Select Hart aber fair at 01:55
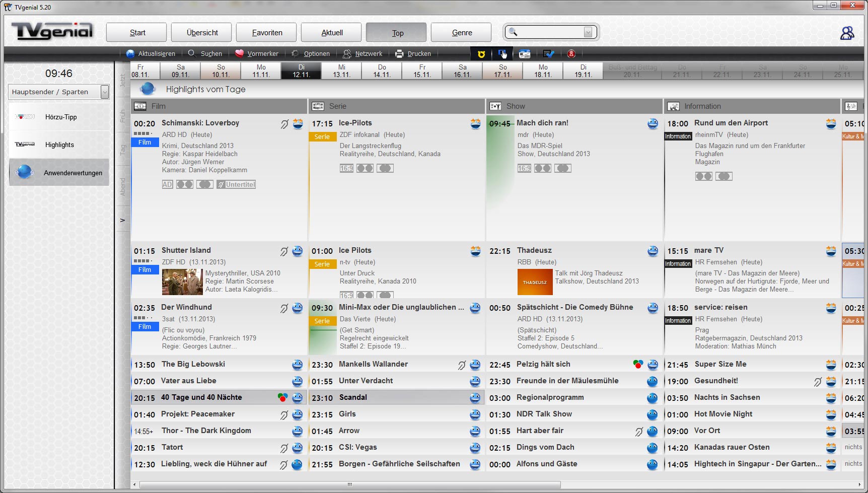This screenshot has width=868, height=493. pyautogui.click(x=574, y=431)
